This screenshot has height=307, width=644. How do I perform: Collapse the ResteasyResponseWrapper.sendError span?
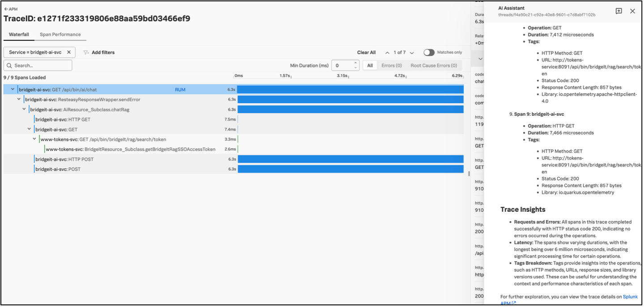point(19,99)
